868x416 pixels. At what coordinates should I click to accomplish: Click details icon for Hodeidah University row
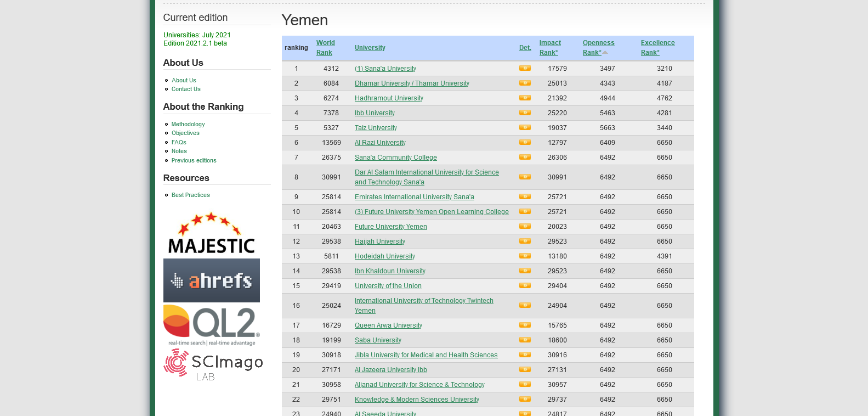(525, 256)
